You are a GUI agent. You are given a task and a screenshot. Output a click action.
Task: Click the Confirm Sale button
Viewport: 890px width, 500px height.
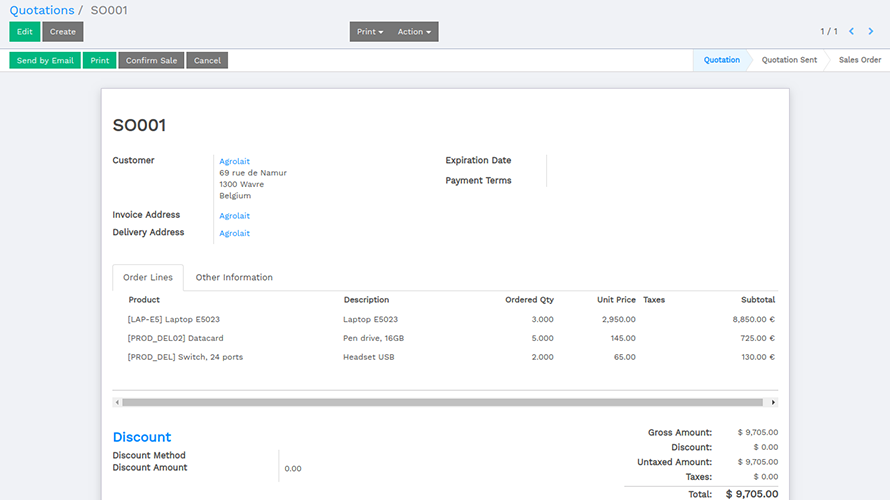(x=151, y=61)
